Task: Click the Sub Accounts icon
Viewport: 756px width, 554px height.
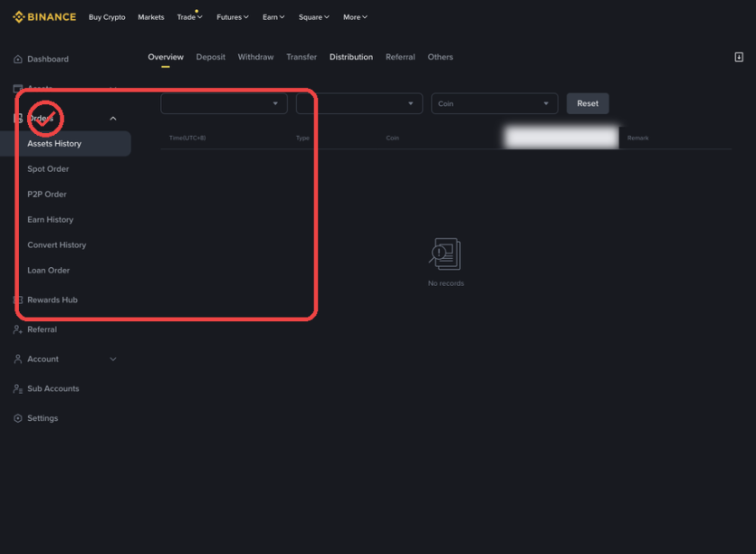Action: [x=18, y=388]
